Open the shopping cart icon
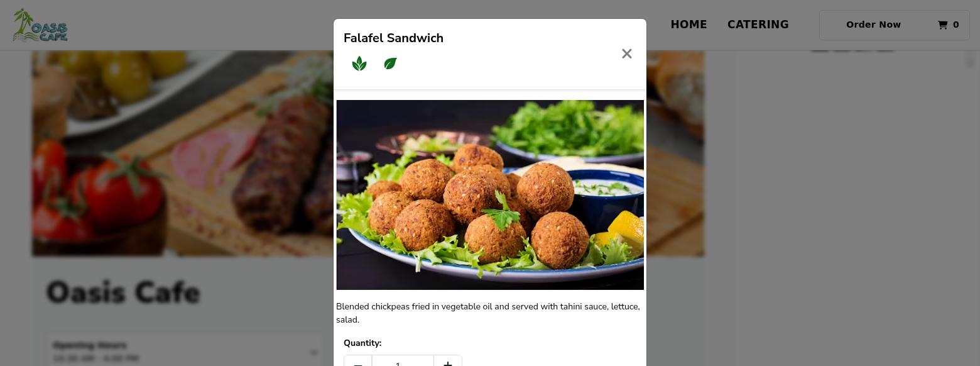 click(x=942, y=25)
